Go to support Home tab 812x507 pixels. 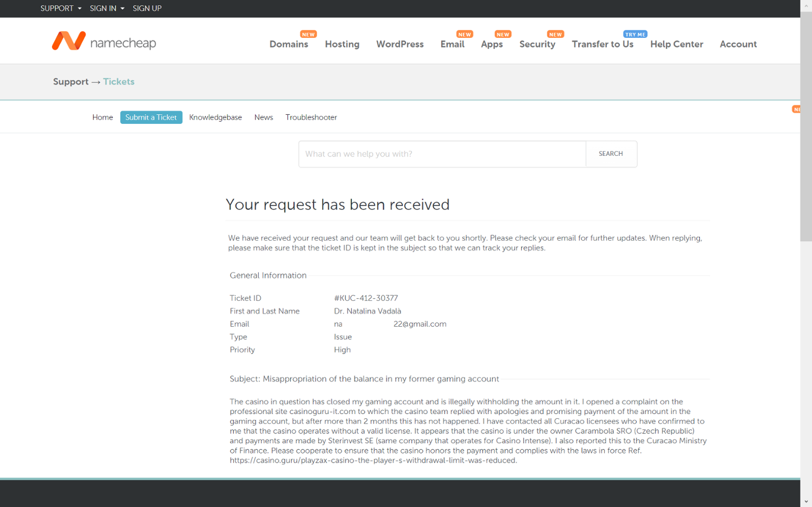[x=102, y=117]
